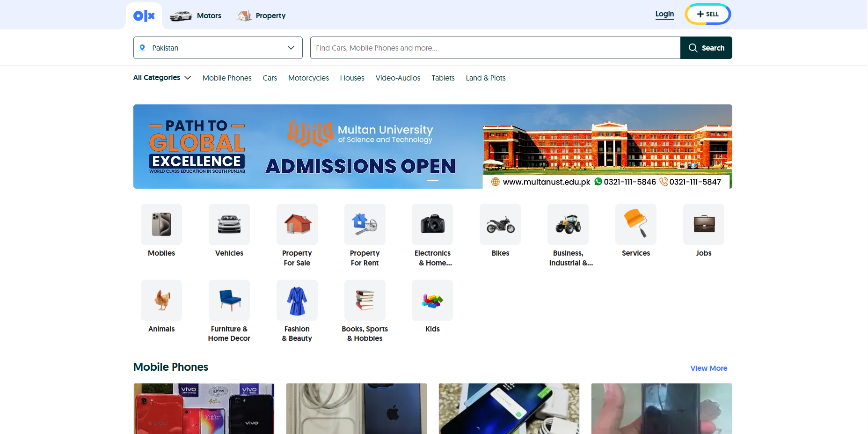This screenshot has width=868, height=434.
Task: Open the red Vivo phones listing thumbnail
Action: tap(204, 409)
